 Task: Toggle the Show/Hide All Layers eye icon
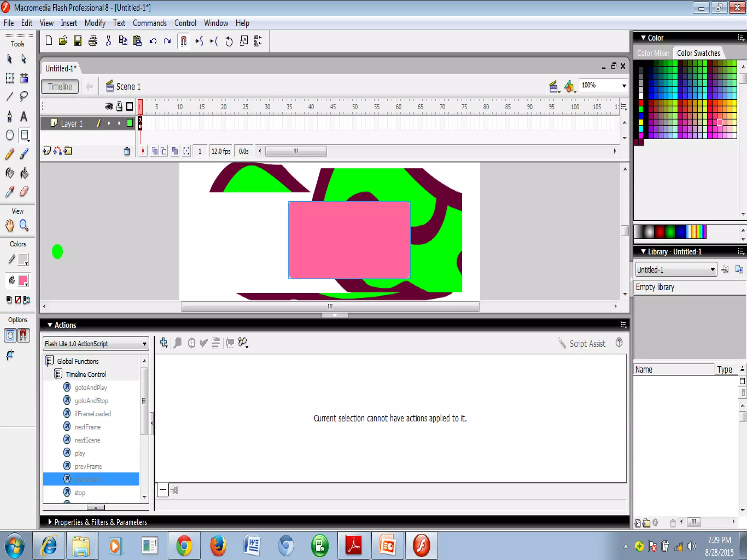pyautogui.click(x=109, y=106)
